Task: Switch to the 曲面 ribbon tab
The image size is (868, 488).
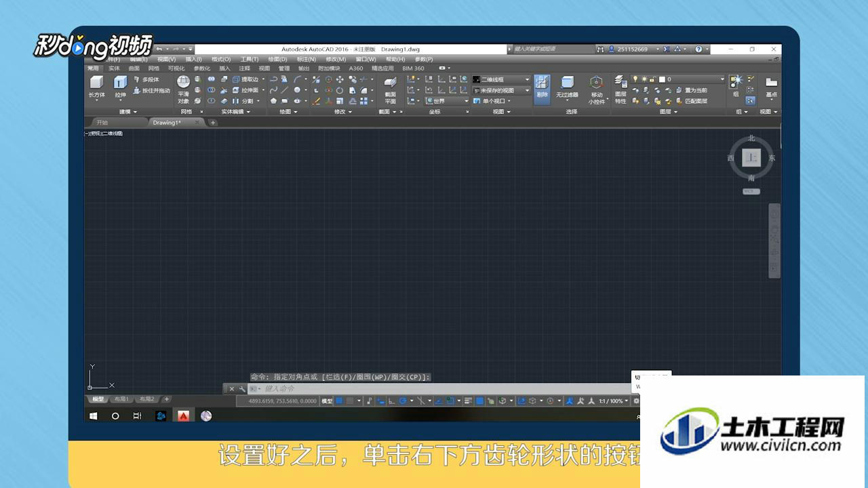Action: click(x=134, y=68)
